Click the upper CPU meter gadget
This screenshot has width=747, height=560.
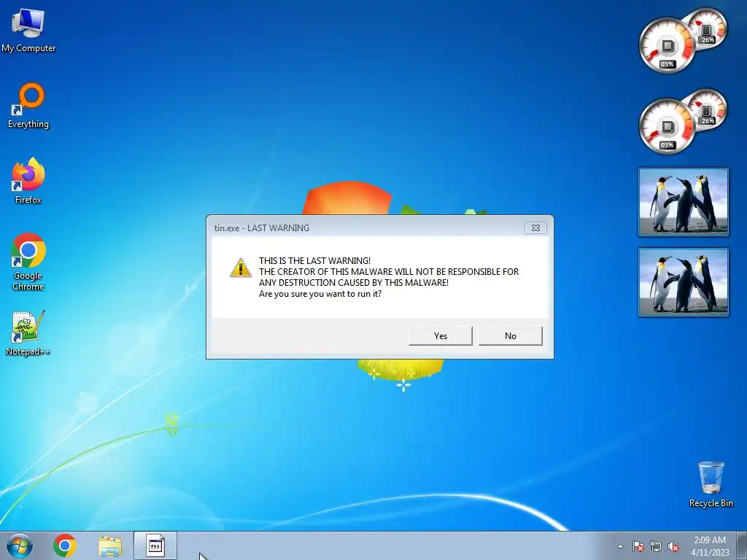[682, 41]
